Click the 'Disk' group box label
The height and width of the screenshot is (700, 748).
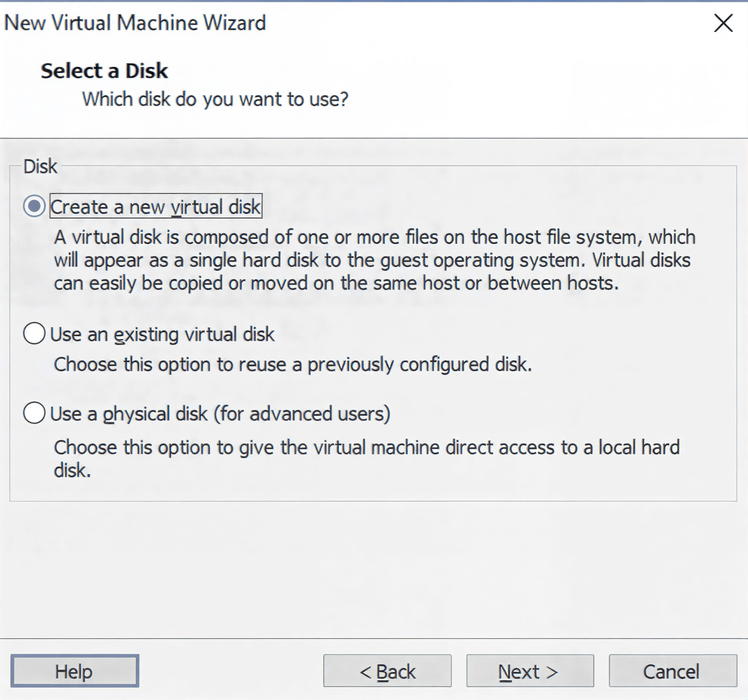(x=40, y=167)
